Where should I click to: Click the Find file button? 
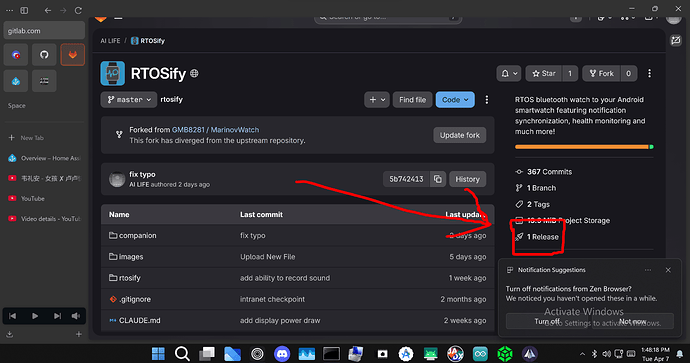[x=412, y=100]
